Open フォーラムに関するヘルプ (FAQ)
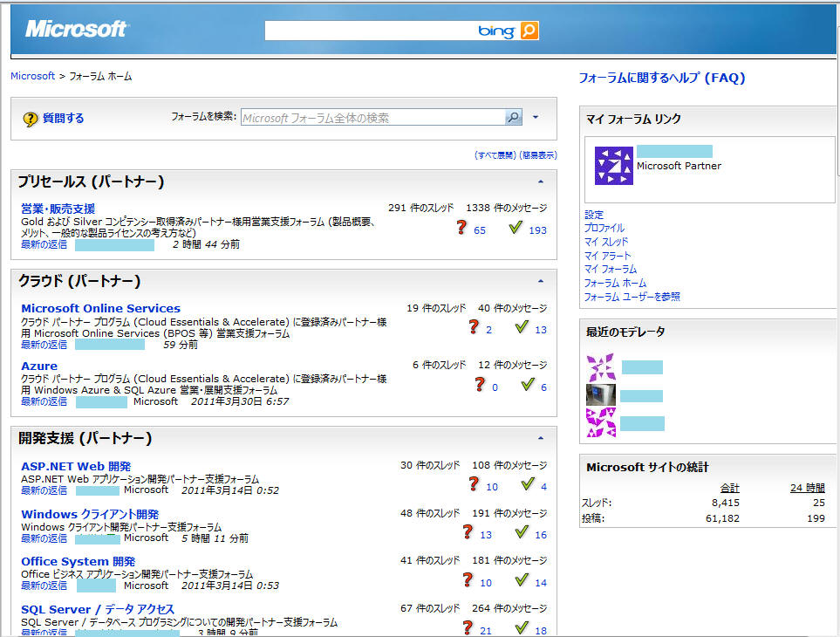 point(661,79)
